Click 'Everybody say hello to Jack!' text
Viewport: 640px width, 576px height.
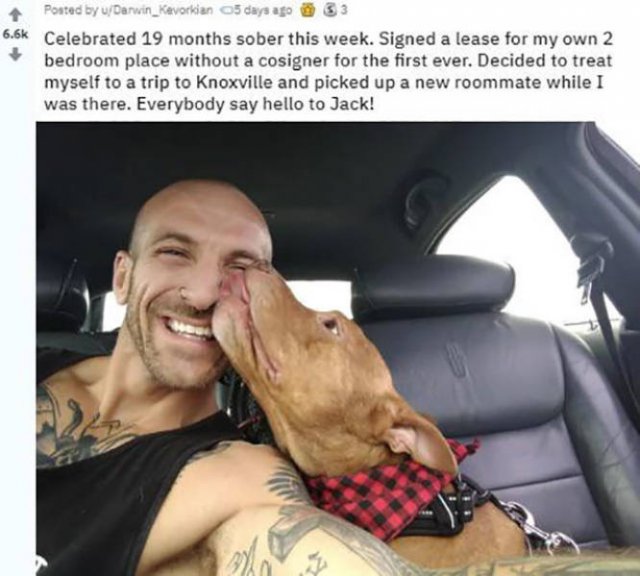255,105
